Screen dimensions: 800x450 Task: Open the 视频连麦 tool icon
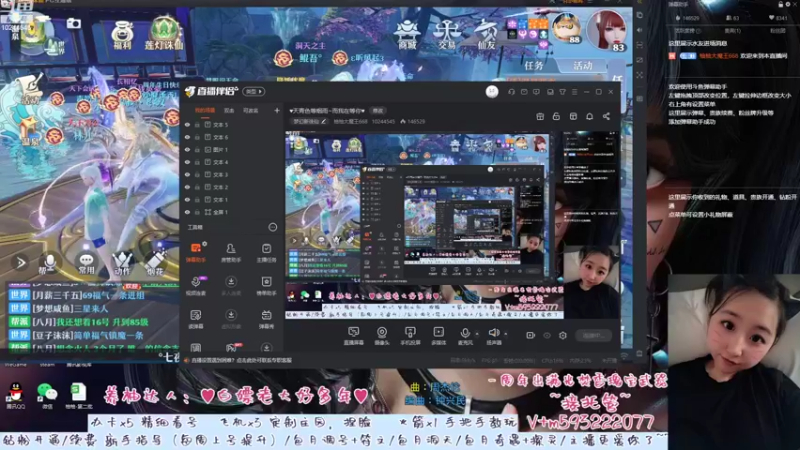[195, 285]
